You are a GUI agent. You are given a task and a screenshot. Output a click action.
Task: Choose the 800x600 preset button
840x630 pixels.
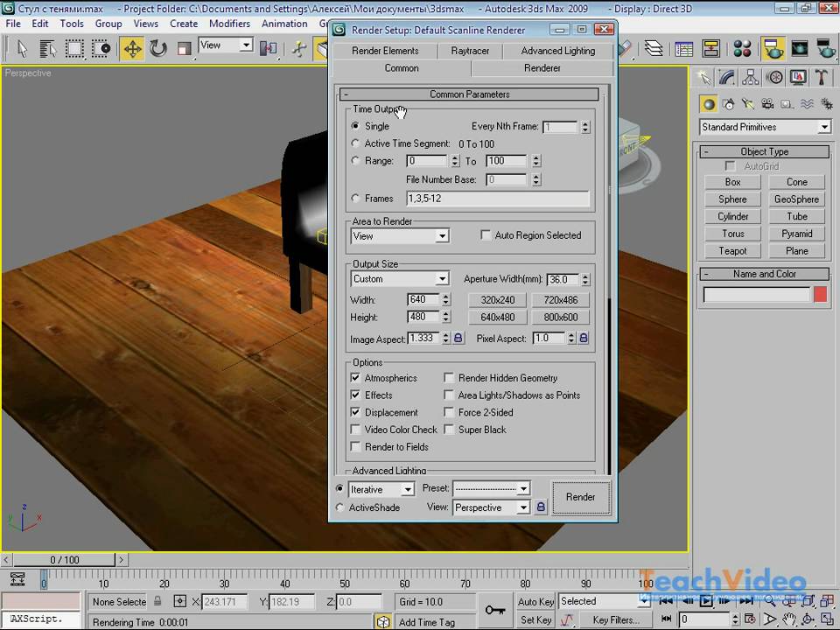[560, 318]
